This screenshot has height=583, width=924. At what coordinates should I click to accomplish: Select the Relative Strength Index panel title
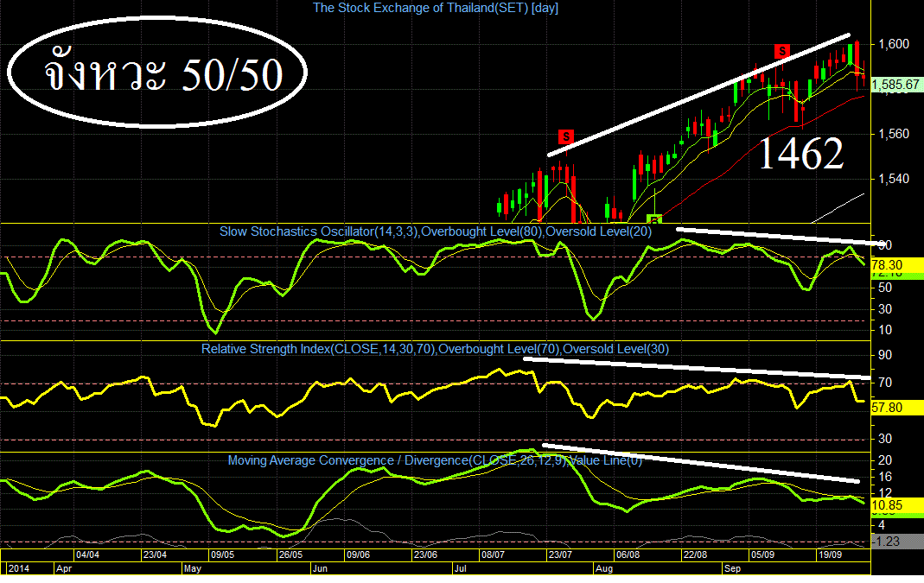click(435, 349)
